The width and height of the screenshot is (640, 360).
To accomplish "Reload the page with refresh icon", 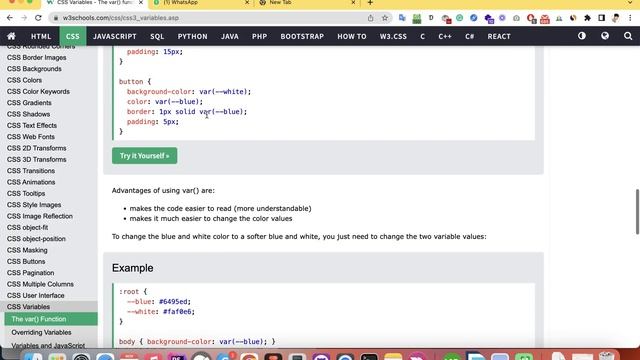I will point(38,18).
